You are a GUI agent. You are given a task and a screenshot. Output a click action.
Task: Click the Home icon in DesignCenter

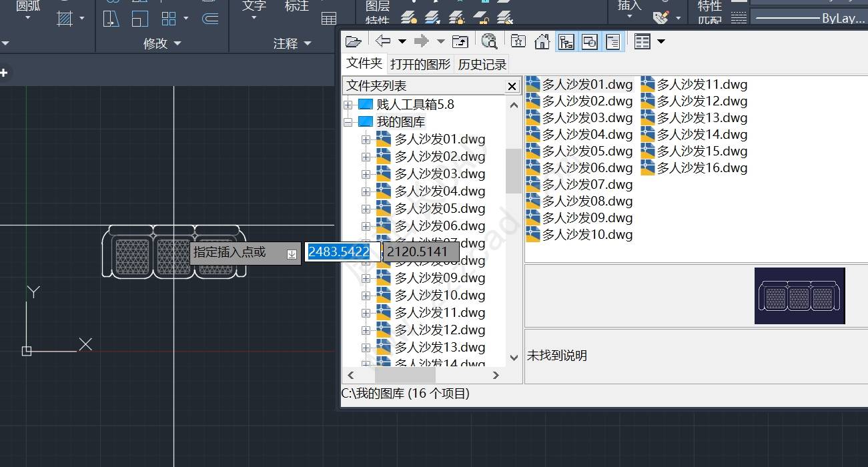pyautogui.click(x=542, y=41)
